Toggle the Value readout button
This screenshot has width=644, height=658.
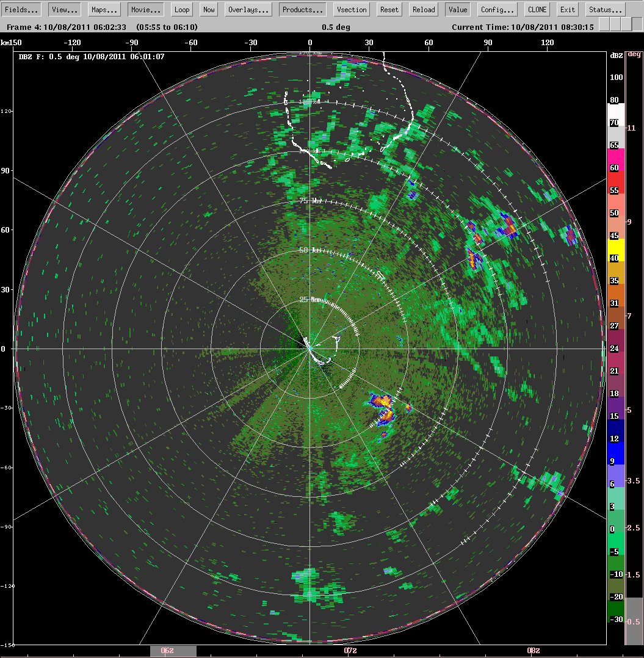pyautogui.click(x=458, y=10)
